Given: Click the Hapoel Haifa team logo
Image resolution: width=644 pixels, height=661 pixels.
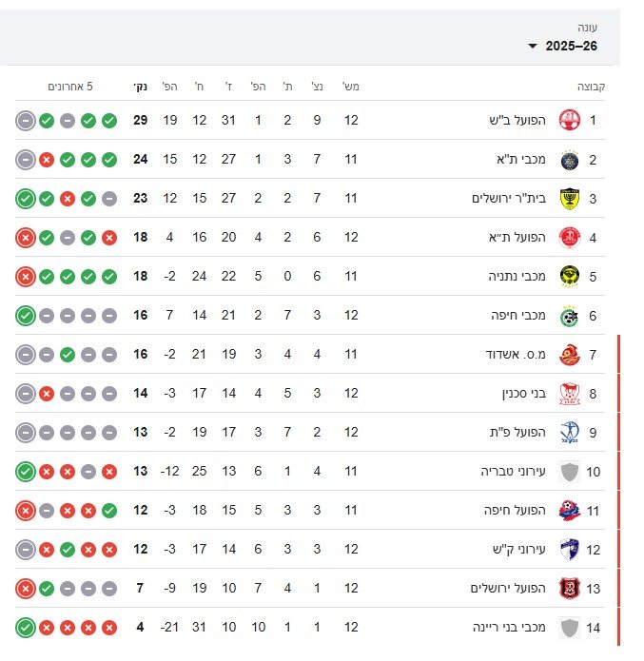Looking at the screenshot, I should click(570, 511).
